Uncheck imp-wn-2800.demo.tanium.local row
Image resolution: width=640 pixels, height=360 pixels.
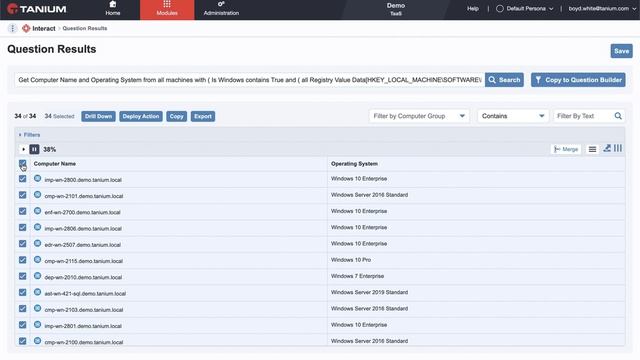pyautogui.click(x=22, y=179)
